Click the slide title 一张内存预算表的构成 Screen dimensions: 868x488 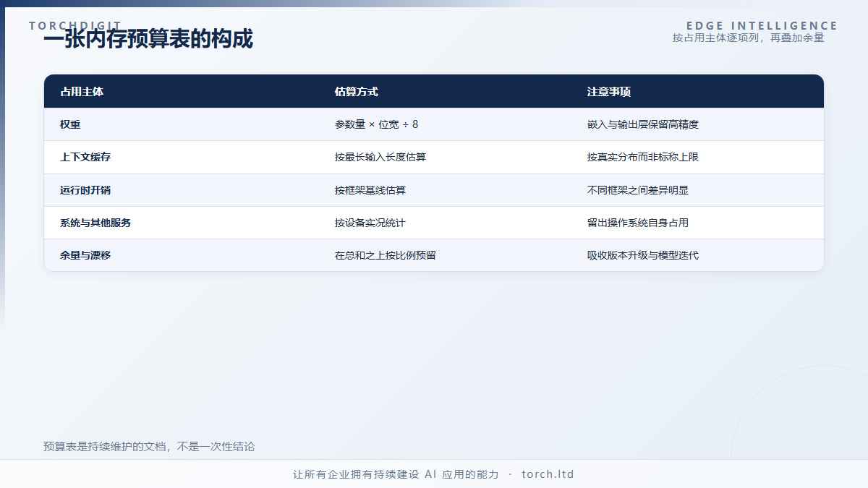148,40
